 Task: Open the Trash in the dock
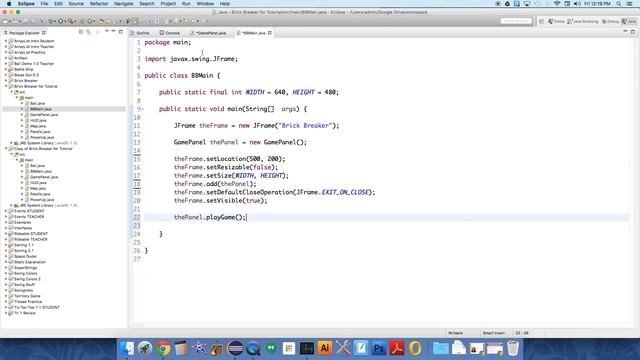click(513, 348)
